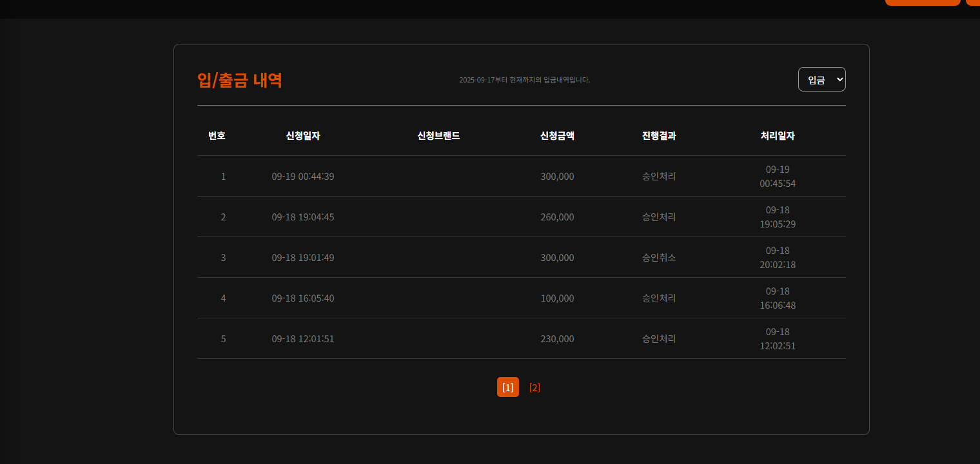Click the 처리일자 column header
Screen dimensions: 980x464
pyautogui.click(x=778, y=136)
